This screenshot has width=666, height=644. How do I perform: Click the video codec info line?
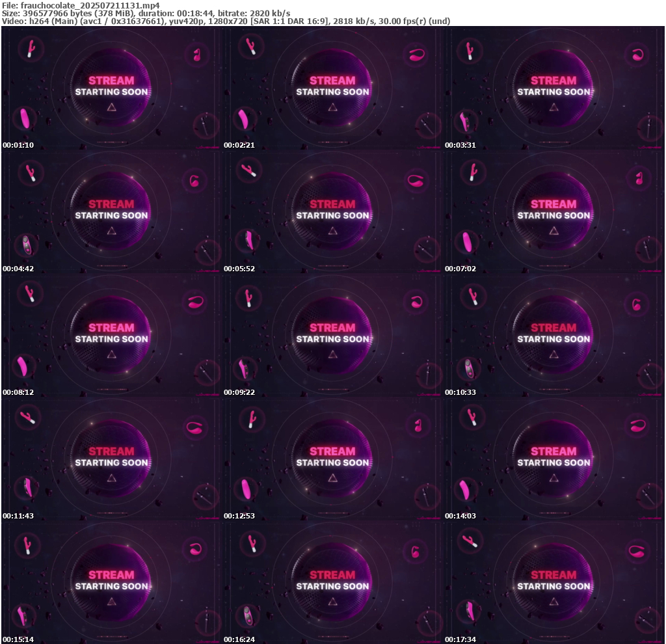(226, 21)
